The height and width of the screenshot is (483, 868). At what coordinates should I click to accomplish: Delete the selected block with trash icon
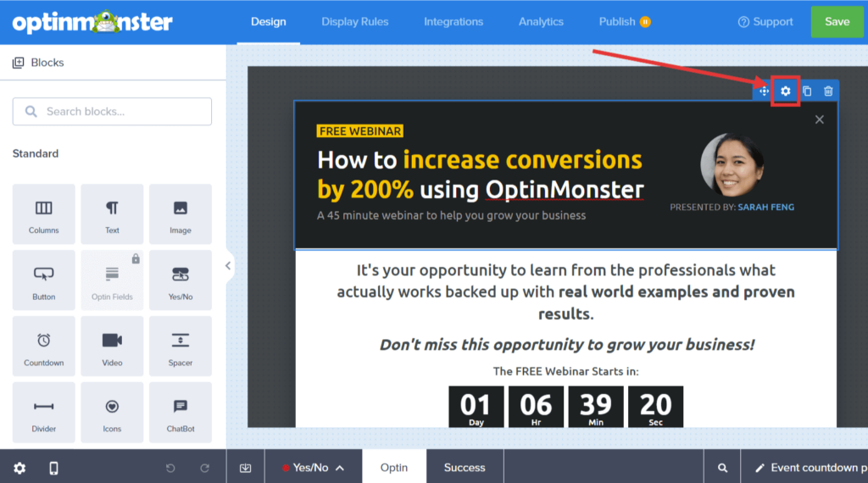828,92
